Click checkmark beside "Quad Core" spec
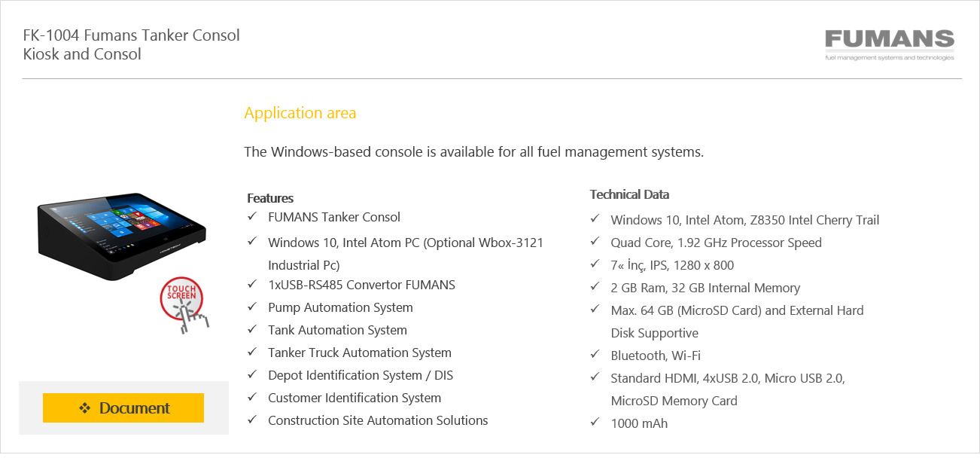The height and width of the screenshot is (461, 980). click(x=595, y=242)
